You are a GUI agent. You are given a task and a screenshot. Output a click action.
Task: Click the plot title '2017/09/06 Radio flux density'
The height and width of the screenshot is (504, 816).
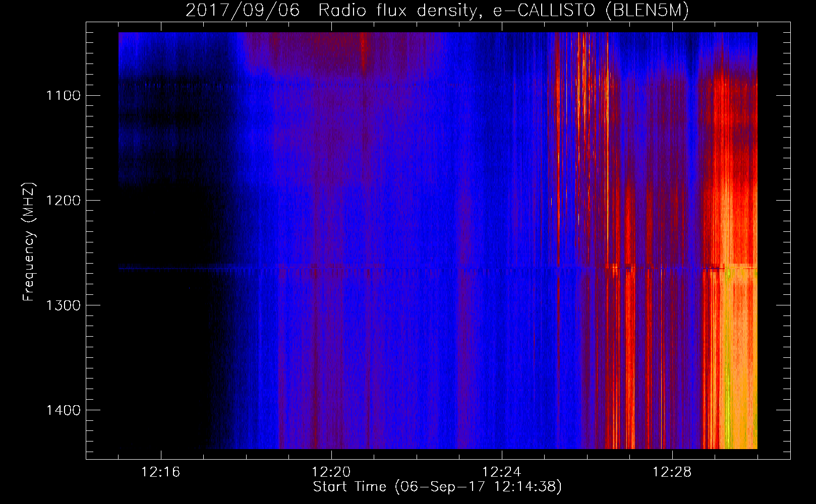coord(437,11)
